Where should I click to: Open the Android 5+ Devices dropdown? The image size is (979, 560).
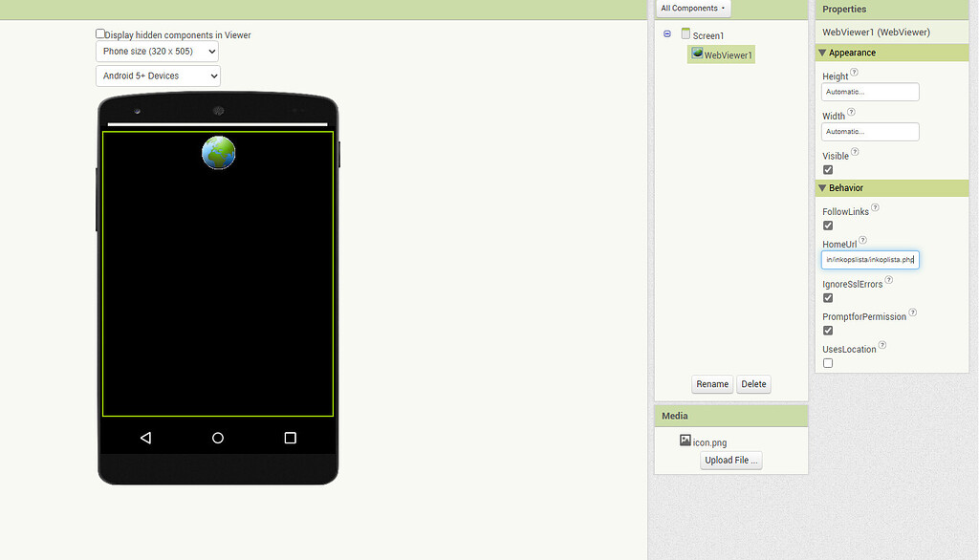[x=157, y=75]
